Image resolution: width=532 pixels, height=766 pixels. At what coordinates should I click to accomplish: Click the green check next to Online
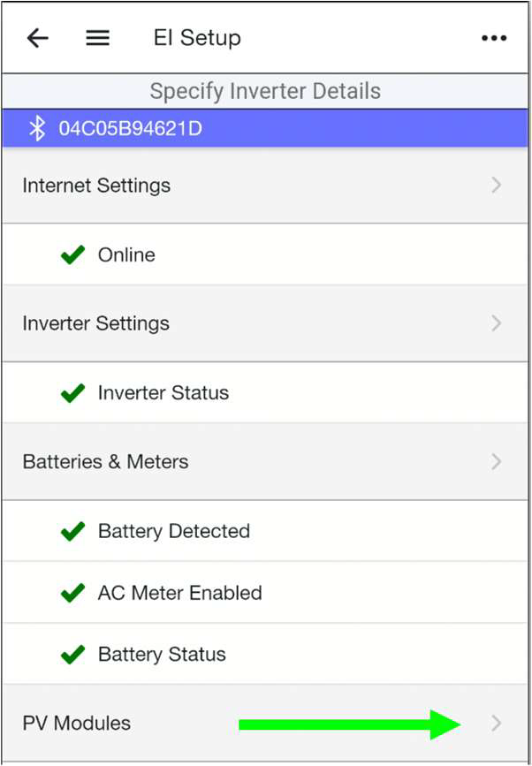(72, 254)
